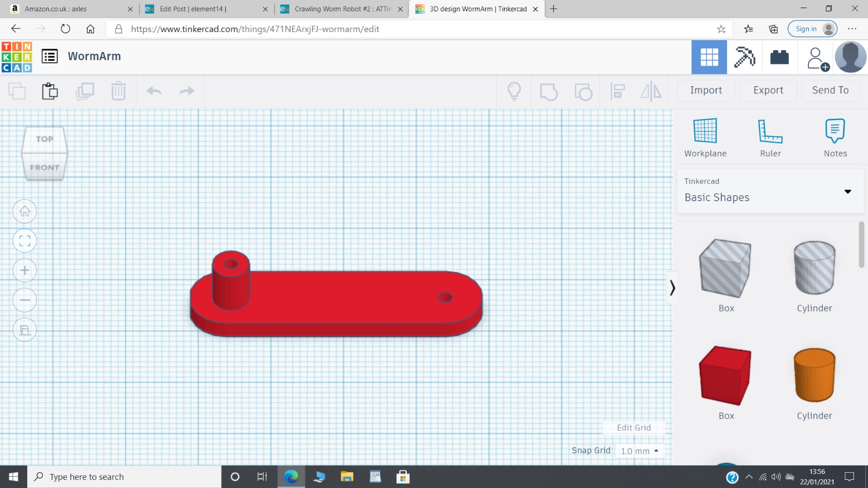Select the red solid Box shape
The height and width of the screenshot is (488, 868).
pyautogui.click(x=725, y=376)
